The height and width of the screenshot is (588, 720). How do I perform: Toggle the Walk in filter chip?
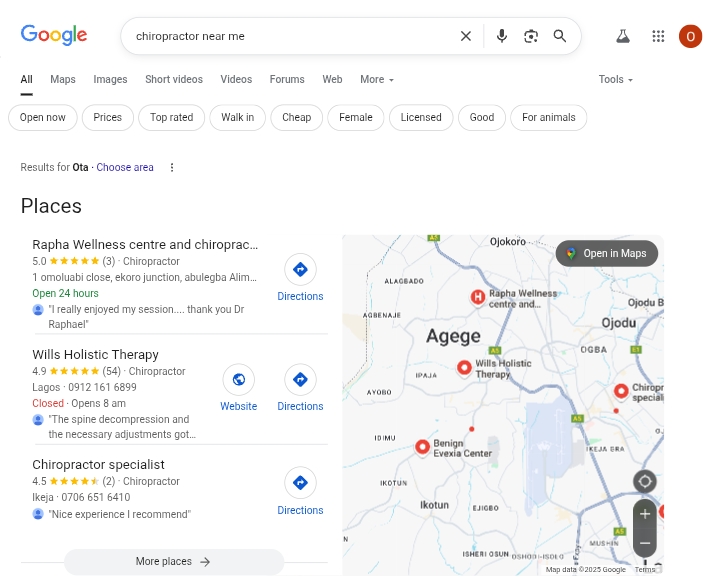(x=237, y=118)
